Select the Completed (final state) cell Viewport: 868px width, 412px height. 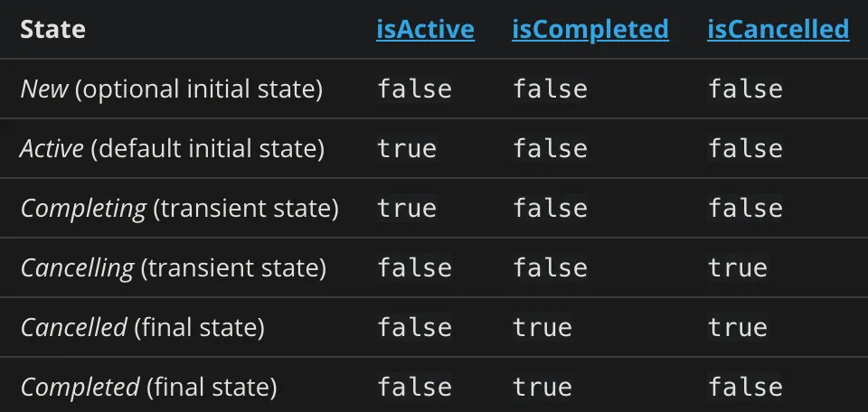(x=148, y=387)
